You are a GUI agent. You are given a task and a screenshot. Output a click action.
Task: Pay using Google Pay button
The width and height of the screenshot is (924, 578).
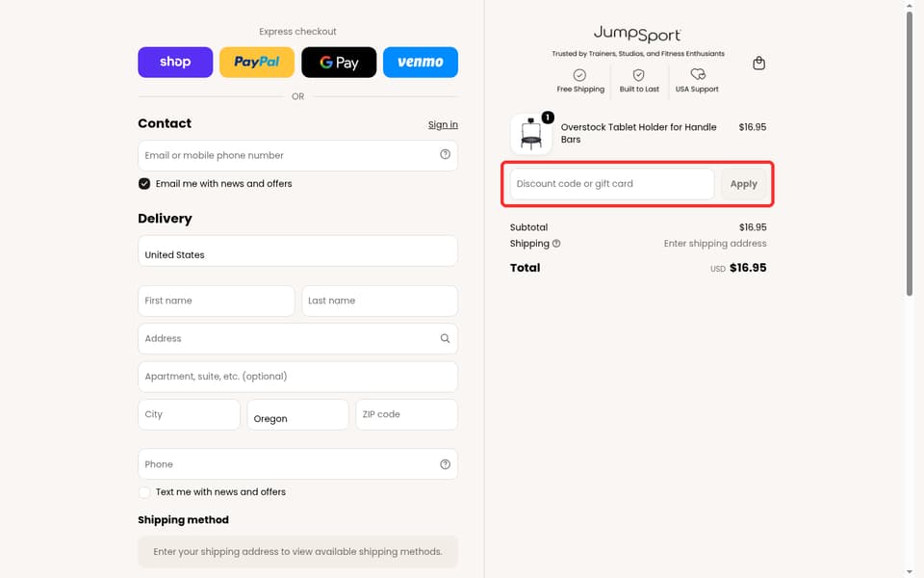(x=339, y=62)
